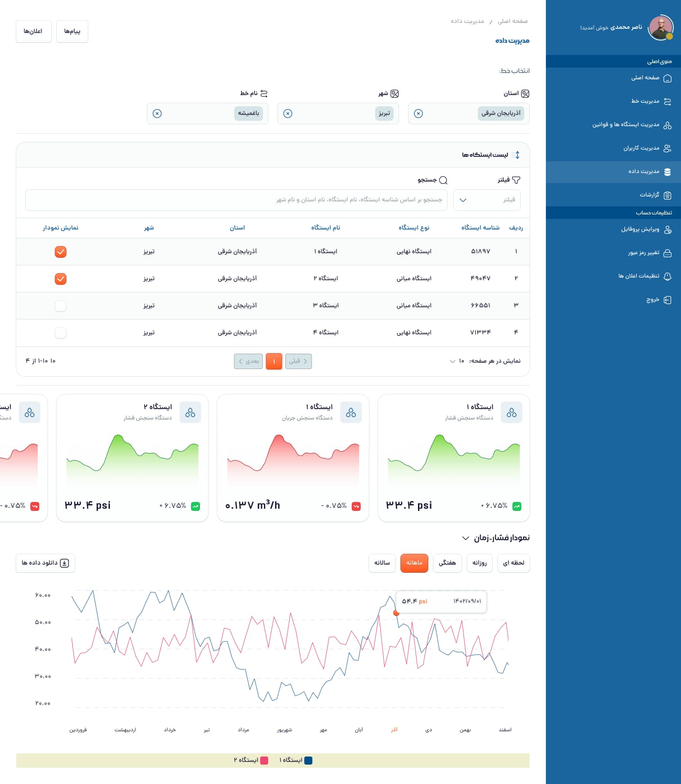This screenshot has height=784, width=681.
Task: Switch to لحظه ای time tab
Action: pyautogui.click(x=513, y=563)
